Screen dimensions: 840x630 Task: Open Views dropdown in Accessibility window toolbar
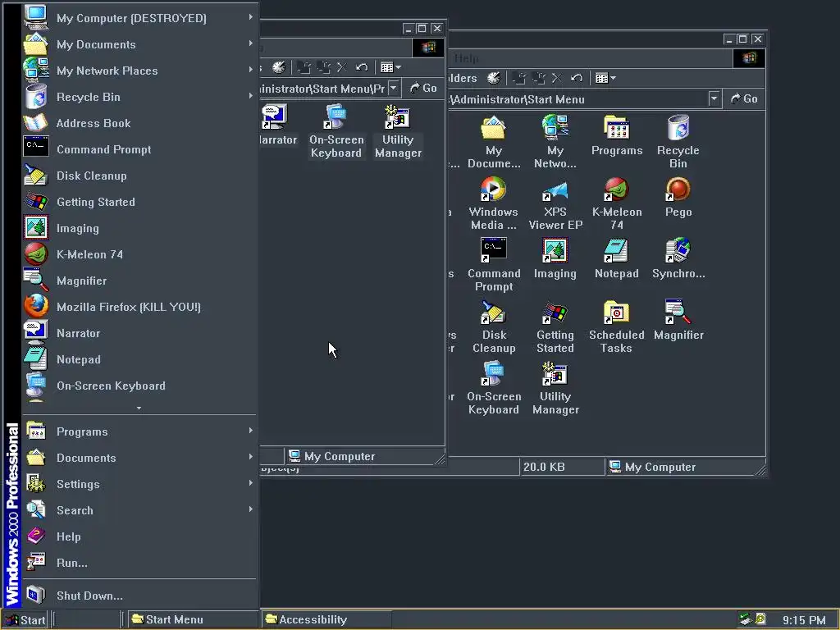pos(390,67)
